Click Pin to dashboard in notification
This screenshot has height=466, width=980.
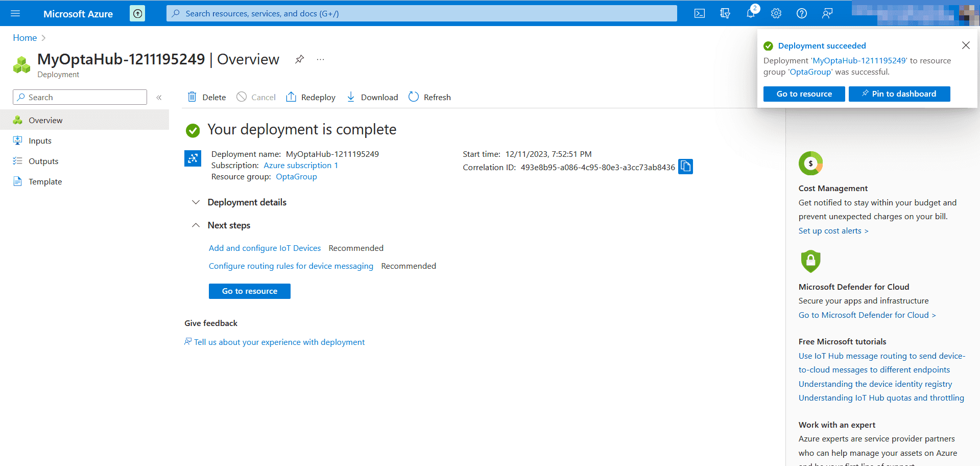coord(899,94)
